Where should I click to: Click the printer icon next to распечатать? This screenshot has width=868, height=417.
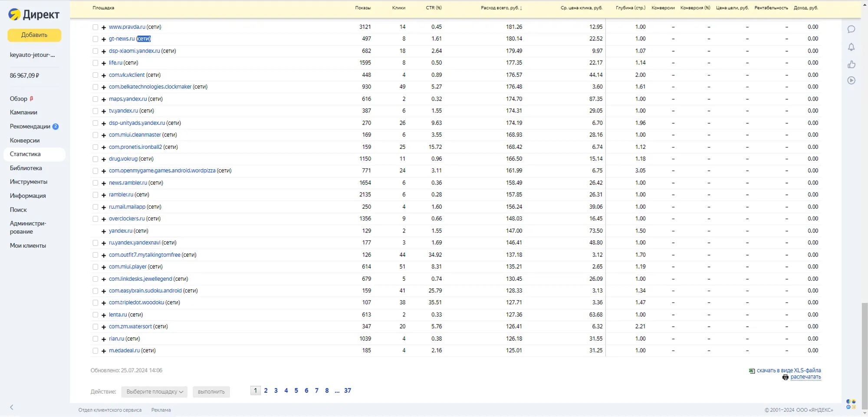785,377
